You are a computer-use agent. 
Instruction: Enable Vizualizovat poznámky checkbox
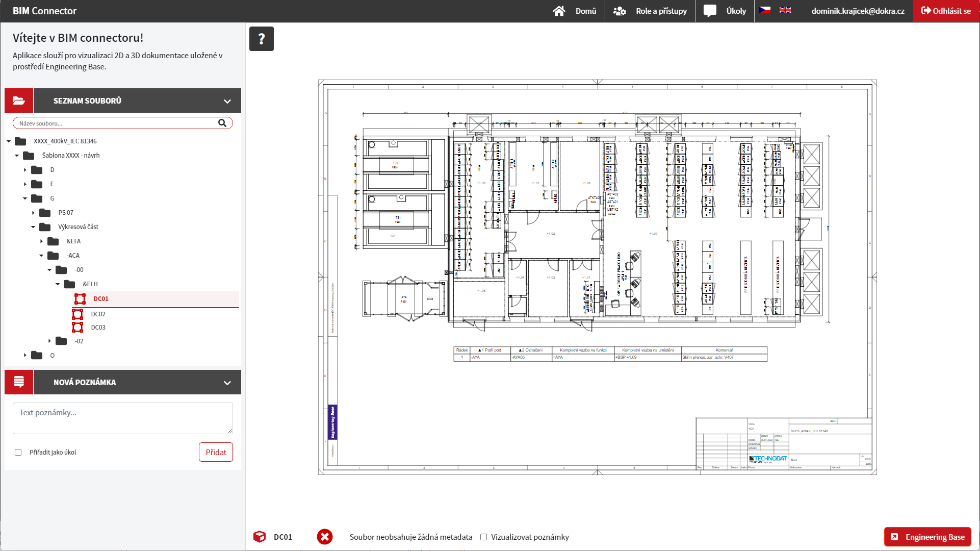tap(484, 537)
